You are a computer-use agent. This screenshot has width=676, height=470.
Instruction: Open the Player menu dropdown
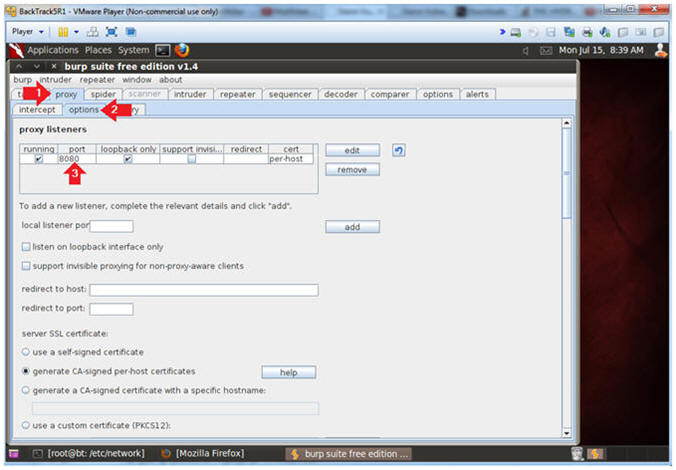tap(28, 31)
